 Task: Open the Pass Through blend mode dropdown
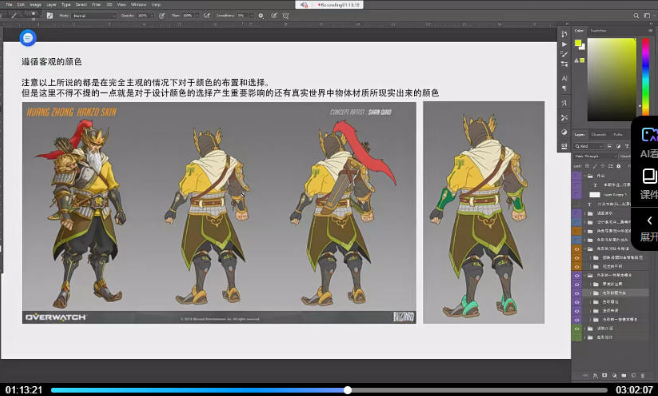596,156
